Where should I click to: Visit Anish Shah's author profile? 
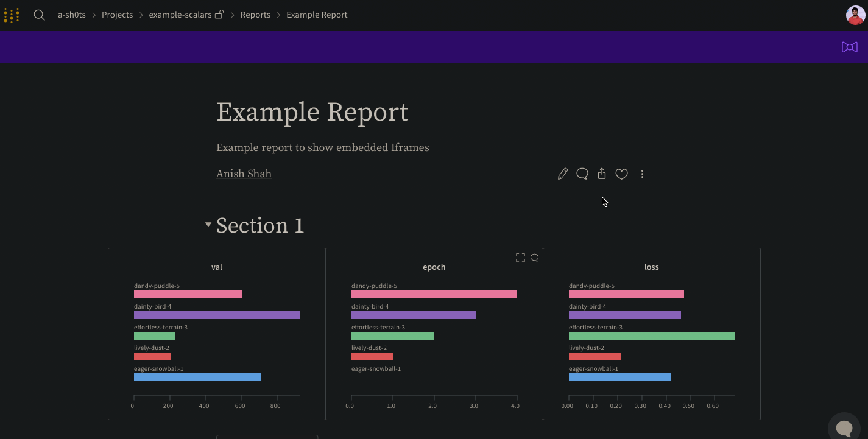[x=244, y=174]
